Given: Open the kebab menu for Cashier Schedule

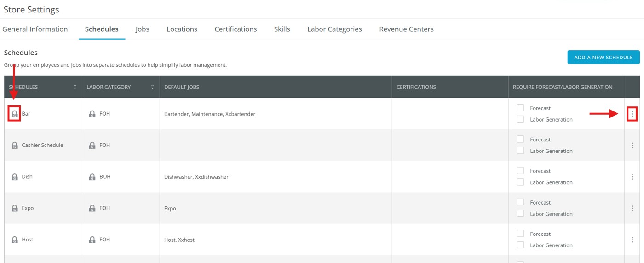Looking at the screenshot, I should point(632,145).
